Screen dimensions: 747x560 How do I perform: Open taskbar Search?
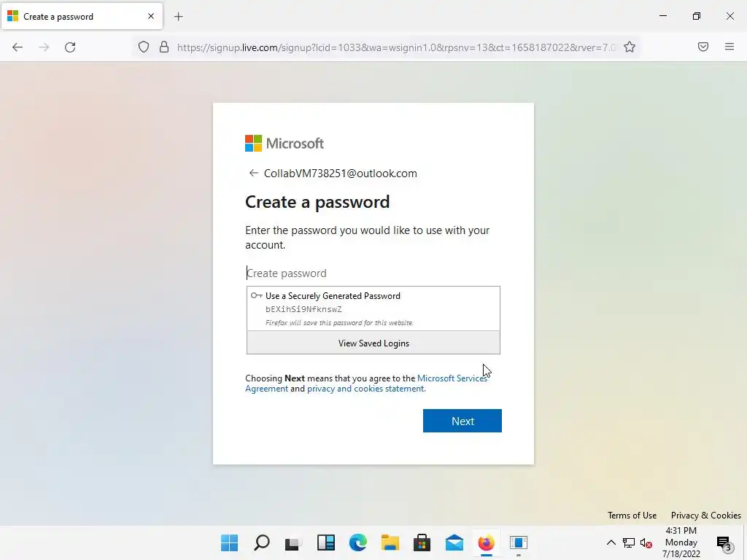tap(262, 542)
